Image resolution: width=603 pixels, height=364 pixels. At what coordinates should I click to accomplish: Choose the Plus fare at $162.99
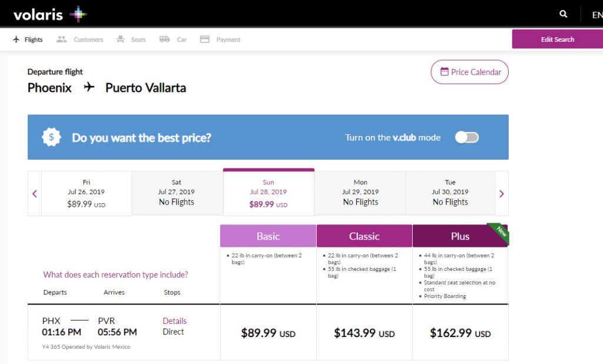tap(460, 333)
